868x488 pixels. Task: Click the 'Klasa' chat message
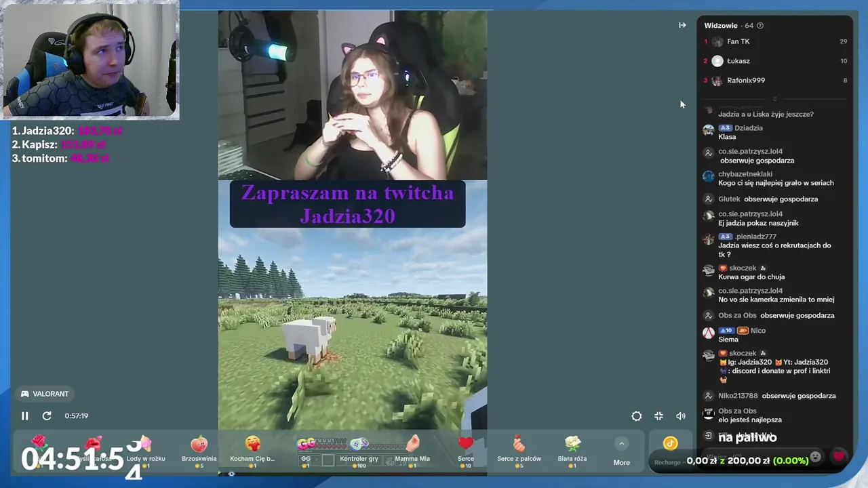tap(727, 137)
